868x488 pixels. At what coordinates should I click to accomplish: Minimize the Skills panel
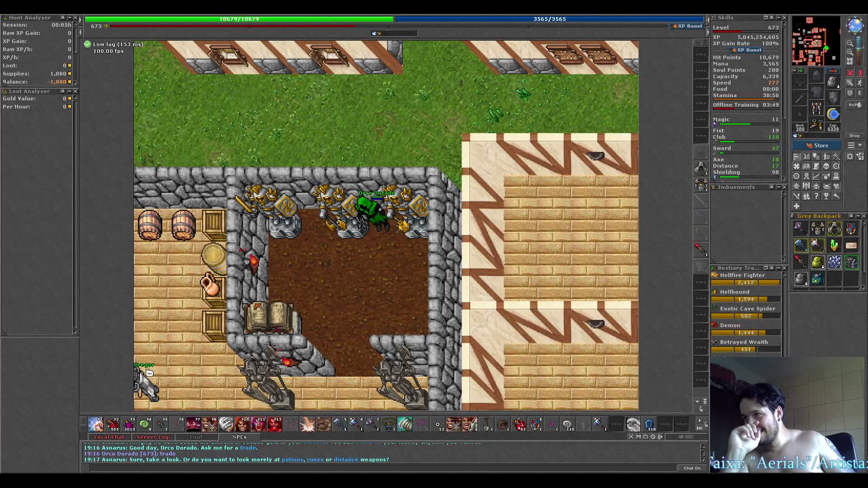778,17
